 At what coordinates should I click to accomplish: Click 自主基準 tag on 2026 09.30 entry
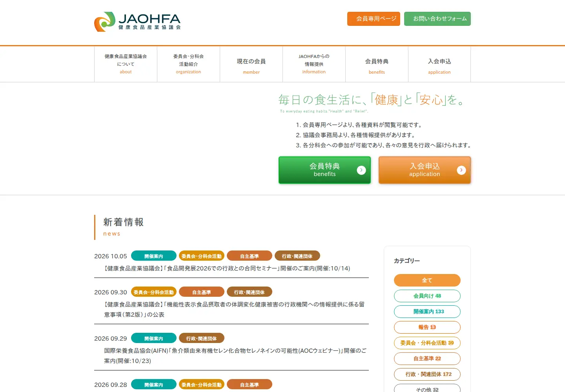click(202, 292)
